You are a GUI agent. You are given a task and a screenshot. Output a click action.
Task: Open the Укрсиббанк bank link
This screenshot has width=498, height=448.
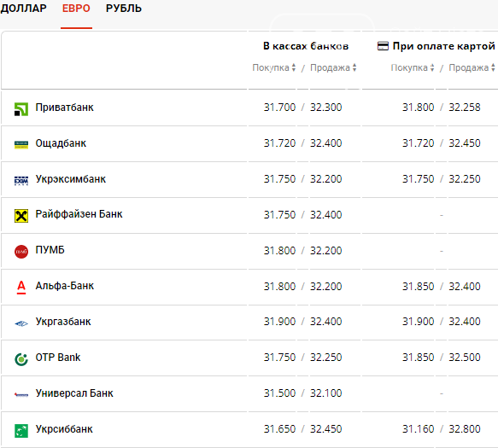click(x=64, y=429)
